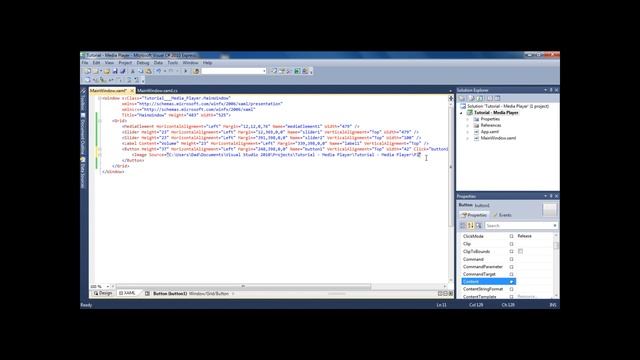Click the CommandParameter property marker square
The image size is (640, 360).
511,267
